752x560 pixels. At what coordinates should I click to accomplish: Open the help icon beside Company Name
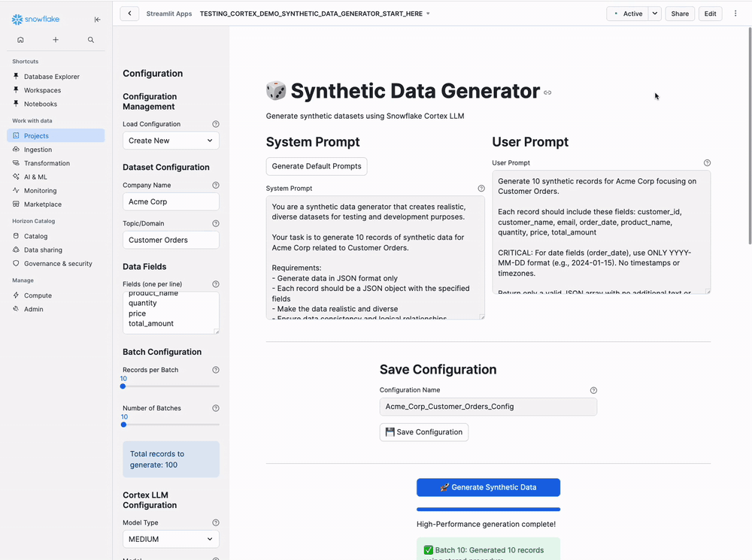216,184
